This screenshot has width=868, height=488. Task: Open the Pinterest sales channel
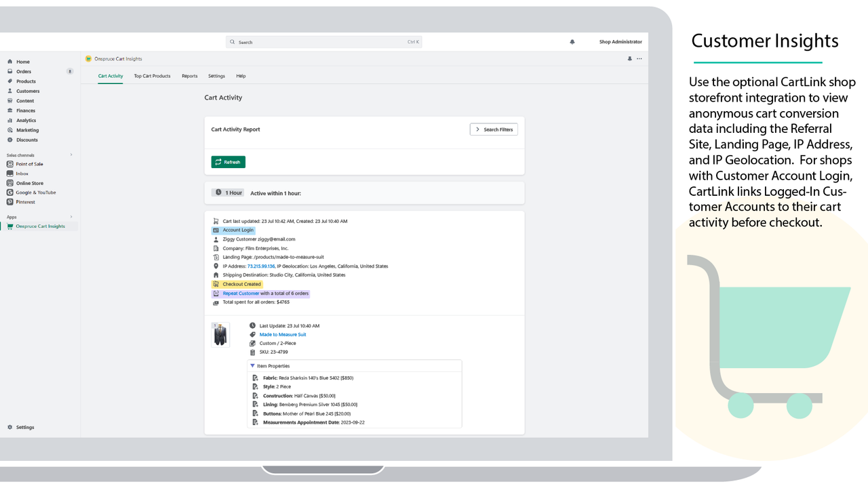tap(26, 202)
